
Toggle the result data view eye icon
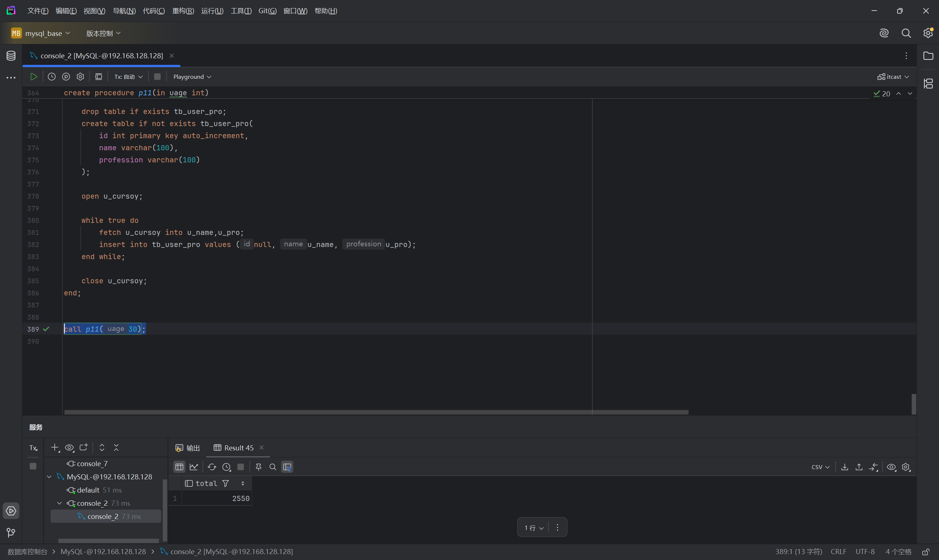pyautogui.click(x=891, y=467)
